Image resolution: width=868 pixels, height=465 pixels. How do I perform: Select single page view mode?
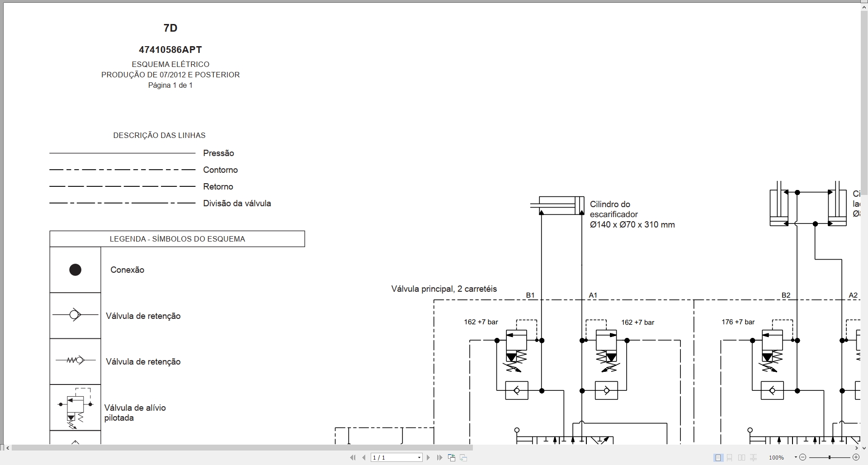pos(718,458)
